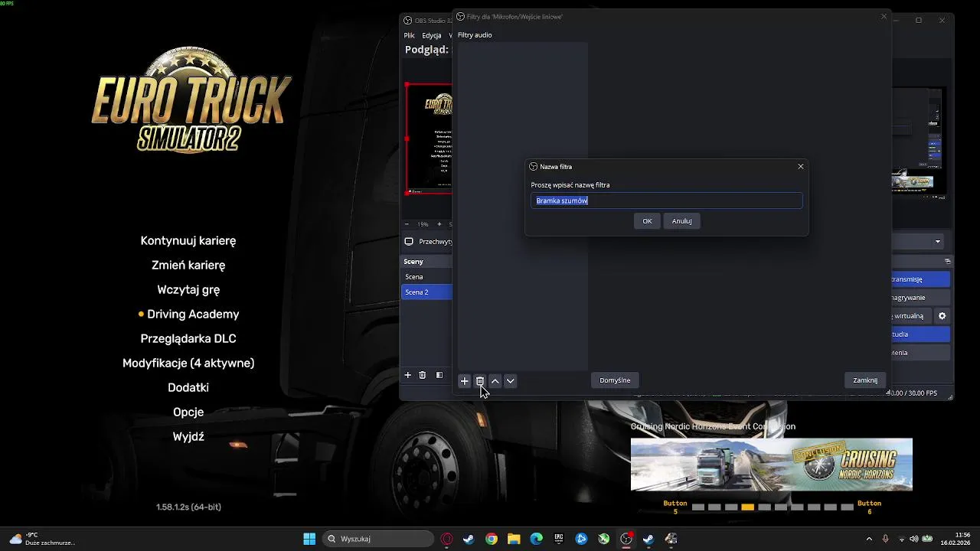Click Windows taskbar search box Wyszukaj
Screen dimensions: 980x551
pos(378,539)
